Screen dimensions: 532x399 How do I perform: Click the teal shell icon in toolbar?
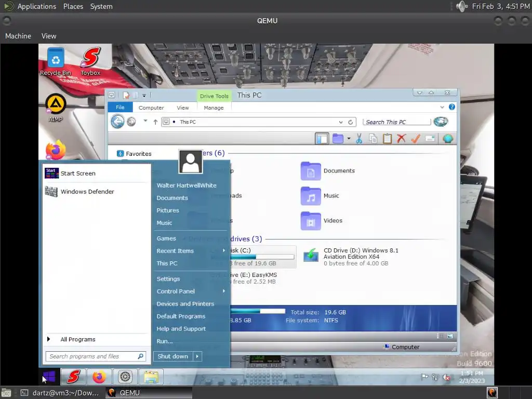pyautogui.click(x=448, y=138)
